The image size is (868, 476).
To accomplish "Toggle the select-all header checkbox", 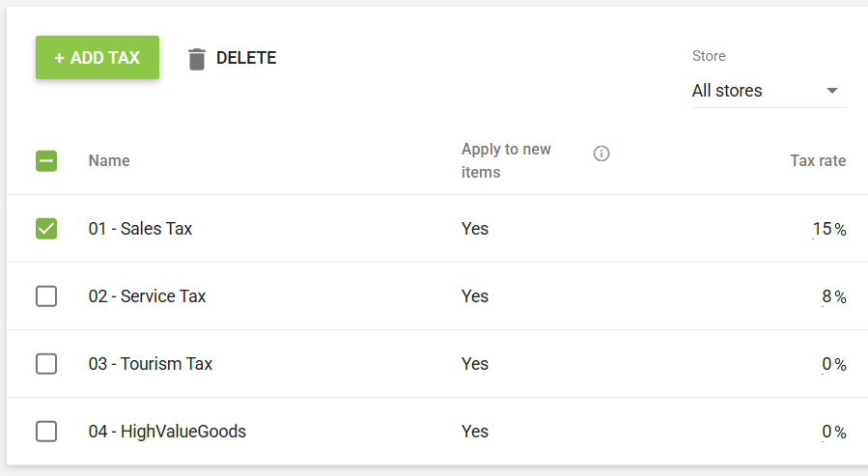I will tap(46, 161).
